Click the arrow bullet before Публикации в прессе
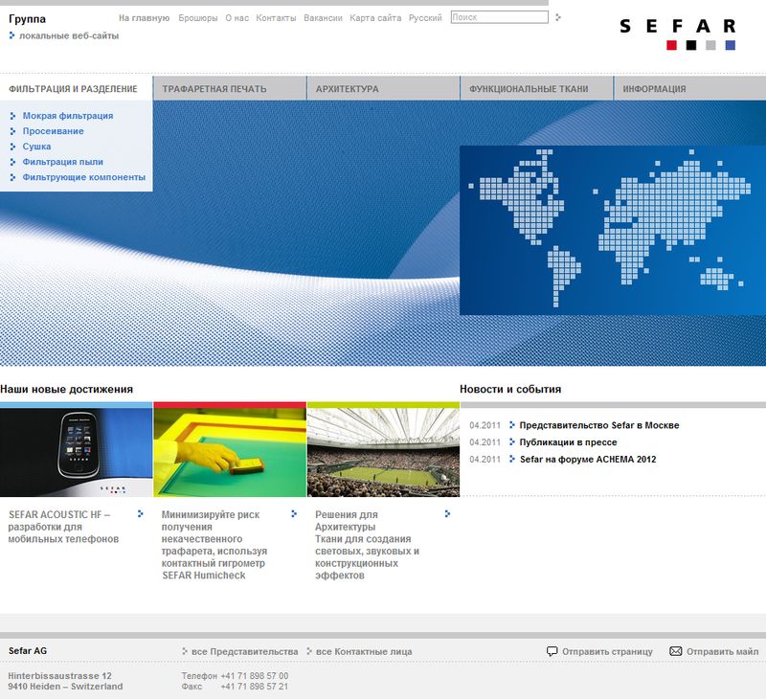 click(x=511, y=442)
